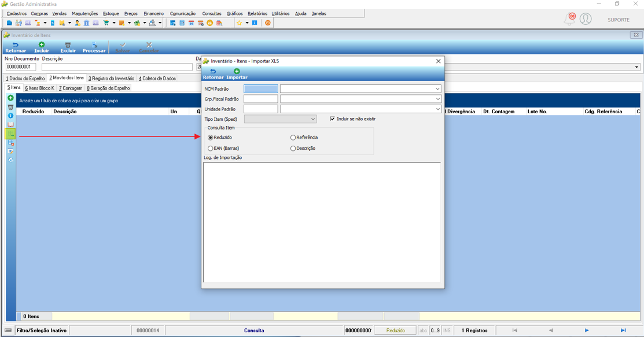Open the Grp.Fiscal Padrão dropdown

click(x=437, y=99)
